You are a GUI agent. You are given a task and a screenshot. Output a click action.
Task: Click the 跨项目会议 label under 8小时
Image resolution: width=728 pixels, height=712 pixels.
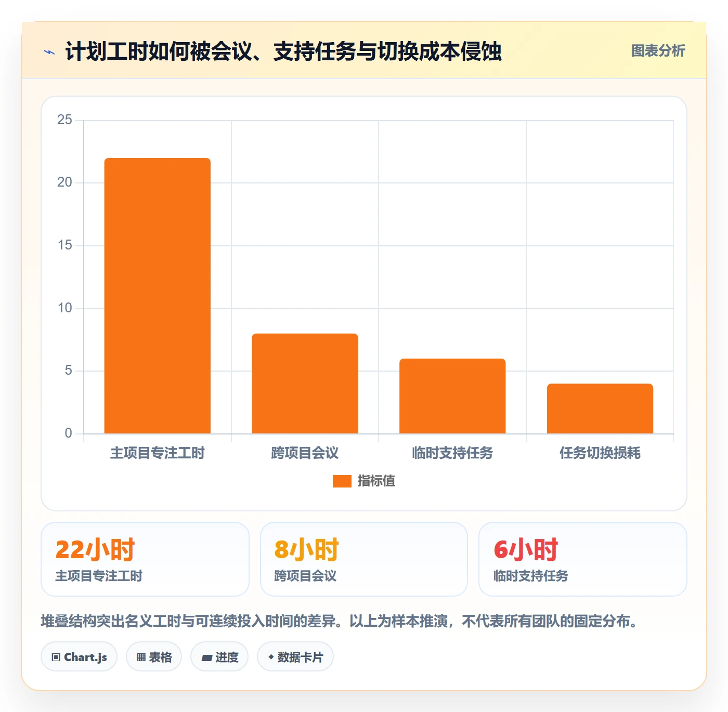click(x=305, y=576)
